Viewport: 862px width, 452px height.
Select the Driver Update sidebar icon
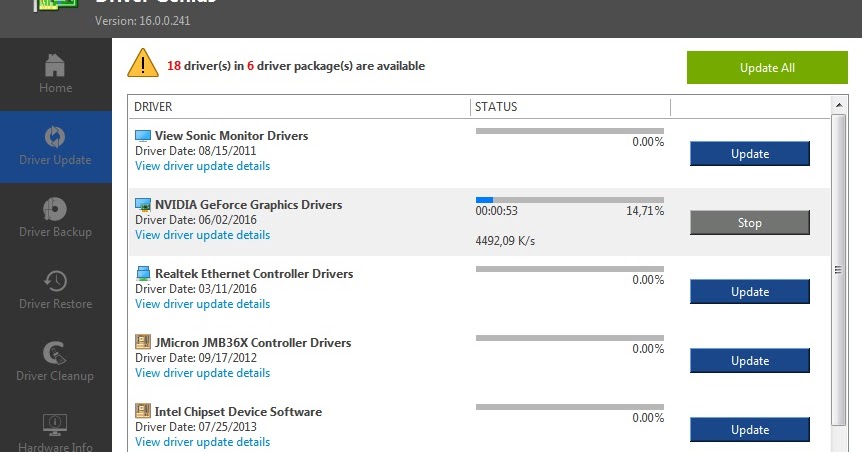pyautogui.click(x=55, y=137)
